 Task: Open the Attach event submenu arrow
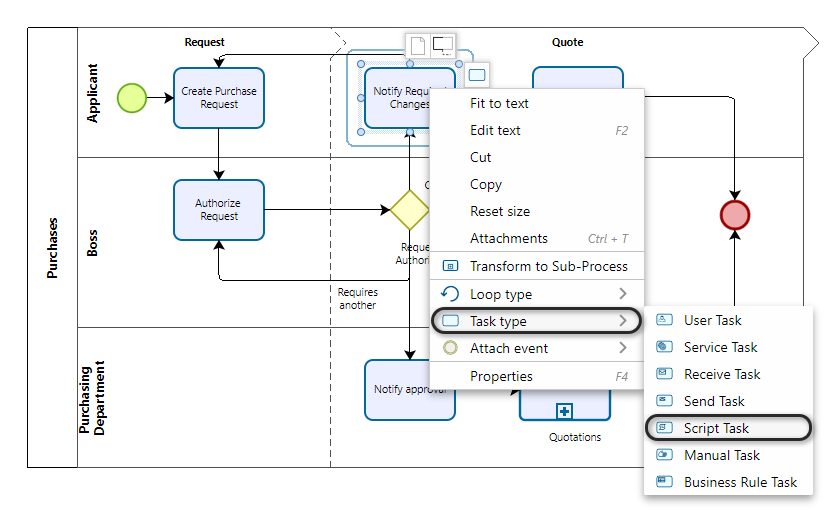(623, 348)
